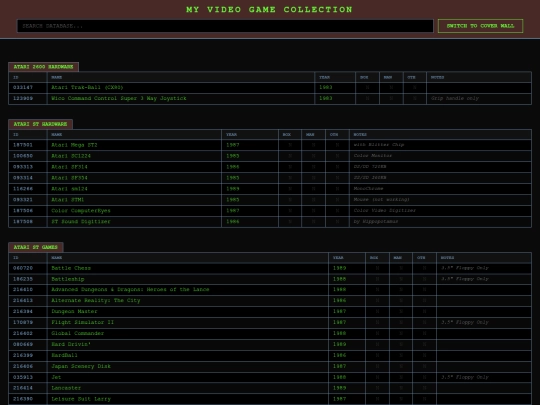Viewport: 540px width, 405px height.
Task: Click Box column header in Atari 2600 Hardware table
Action: coord(367,77)
